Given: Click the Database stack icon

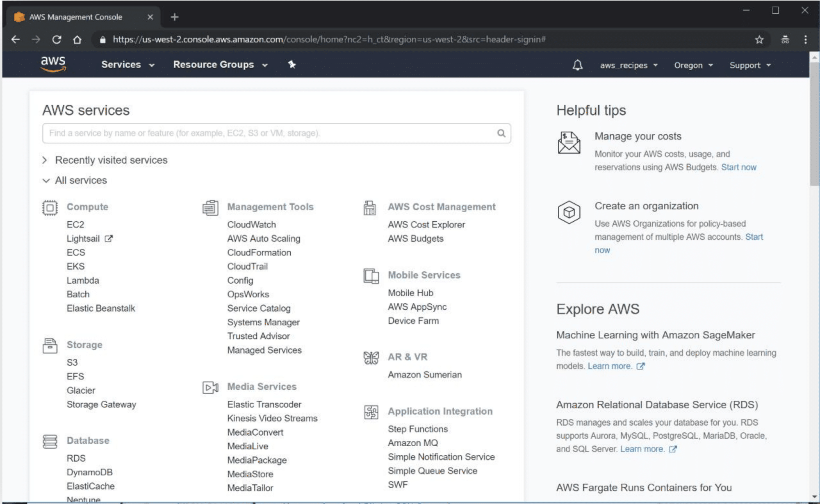Looking at the screenshot, I should tap(50, 441).
